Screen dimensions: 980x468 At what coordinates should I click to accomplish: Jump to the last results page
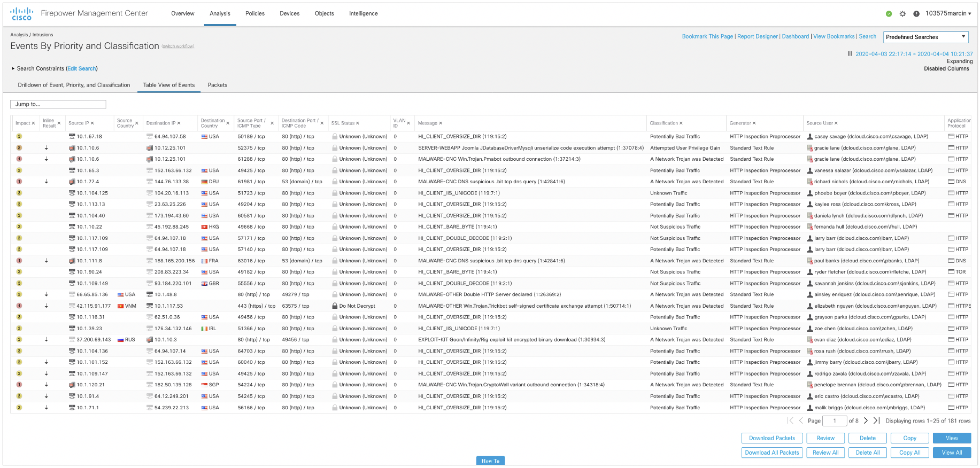[x=876, y=420]
